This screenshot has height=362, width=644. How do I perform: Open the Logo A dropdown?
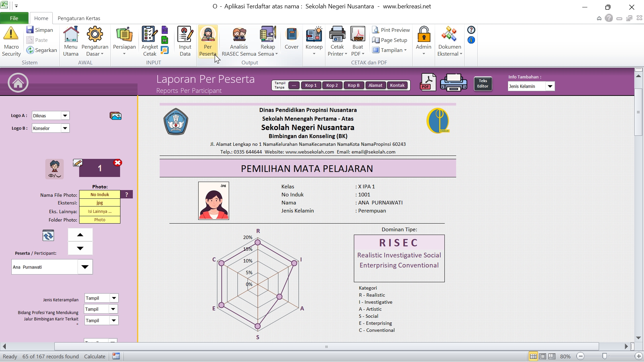pos(65,116)
